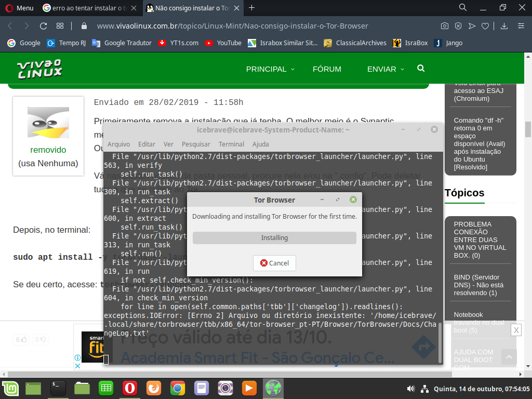Open network connections tray icon

click(424, 389)
